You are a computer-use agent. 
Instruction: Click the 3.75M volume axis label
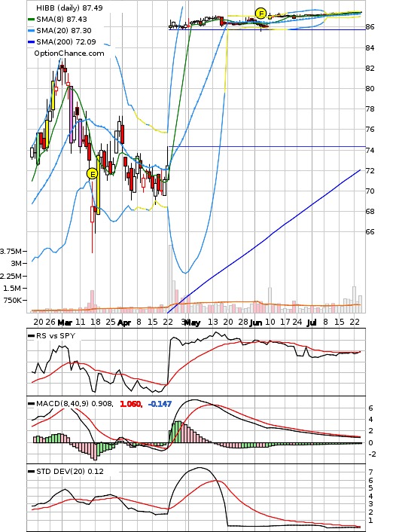pyautogui.click(x=11, y=252)
